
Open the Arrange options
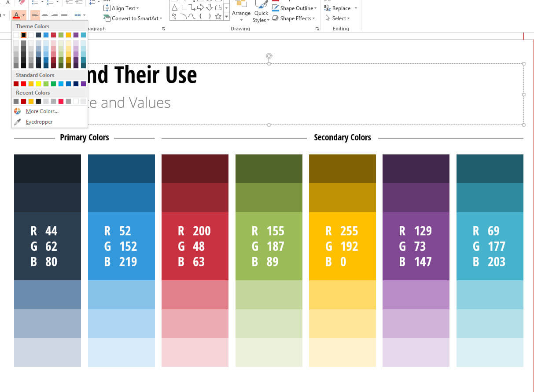tap(241, 13)
